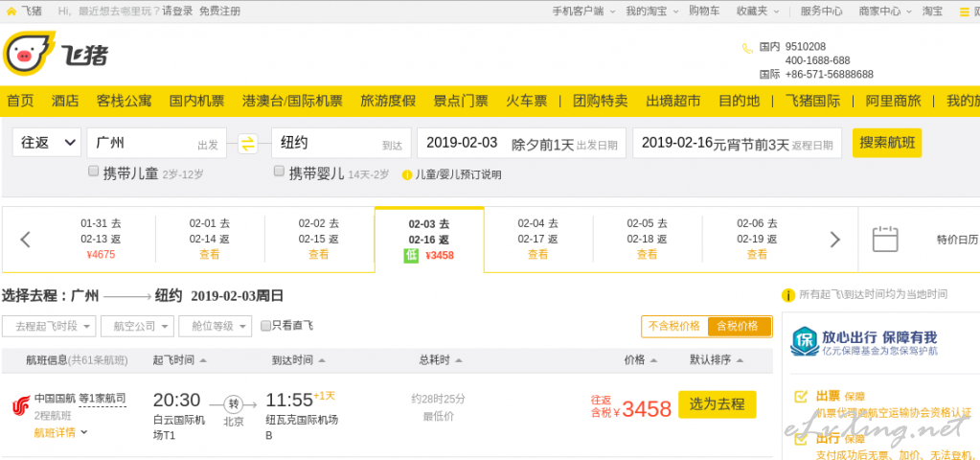This screenshot has height=460, width=980.
Task: Click 儿童/婴儿预订说明 link
Action: (458, 175)
